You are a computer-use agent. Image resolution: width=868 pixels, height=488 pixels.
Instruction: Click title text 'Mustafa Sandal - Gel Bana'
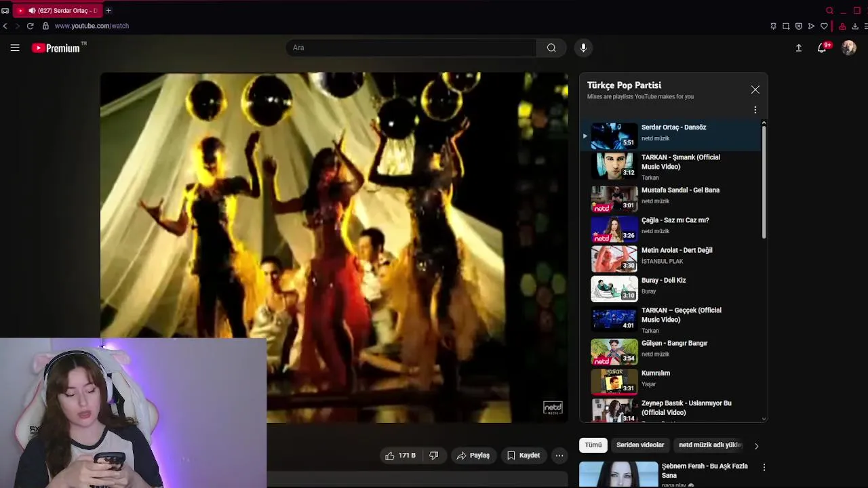(x=680, y=190)
